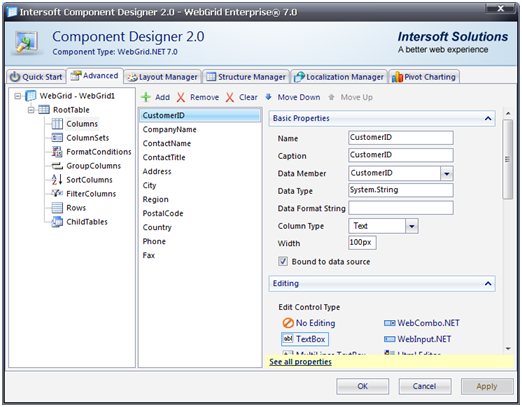Image resolution: width=522 pixels, height=407 pixels.
Task: Collapse the Editing section
Action: pyautogui.click(x=488, y=284)
